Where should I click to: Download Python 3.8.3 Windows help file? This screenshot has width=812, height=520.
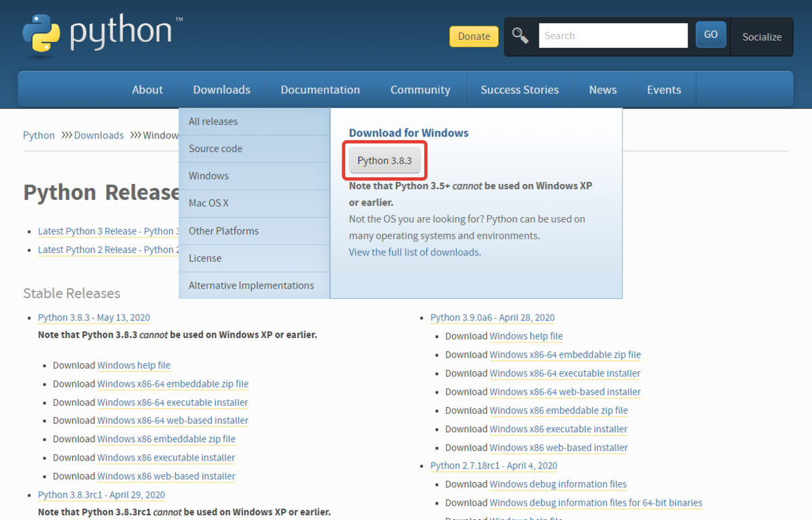pos(134,365)
